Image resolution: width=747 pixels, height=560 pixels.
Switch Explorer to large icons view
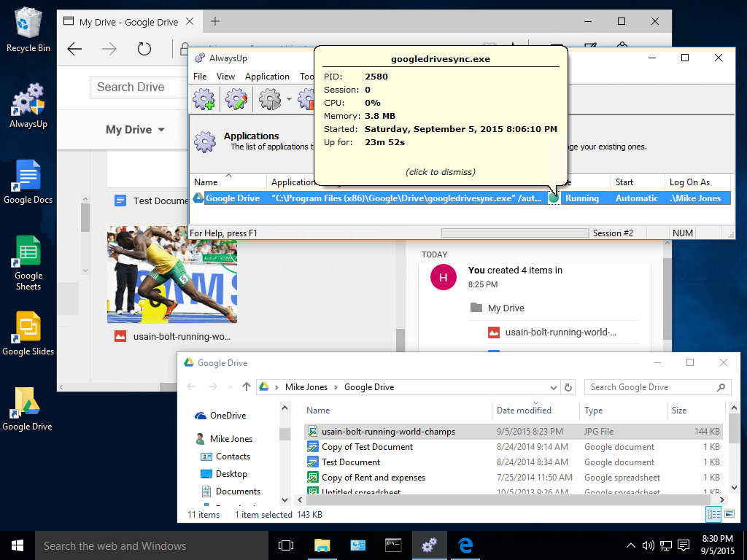[x=729, y=514]
